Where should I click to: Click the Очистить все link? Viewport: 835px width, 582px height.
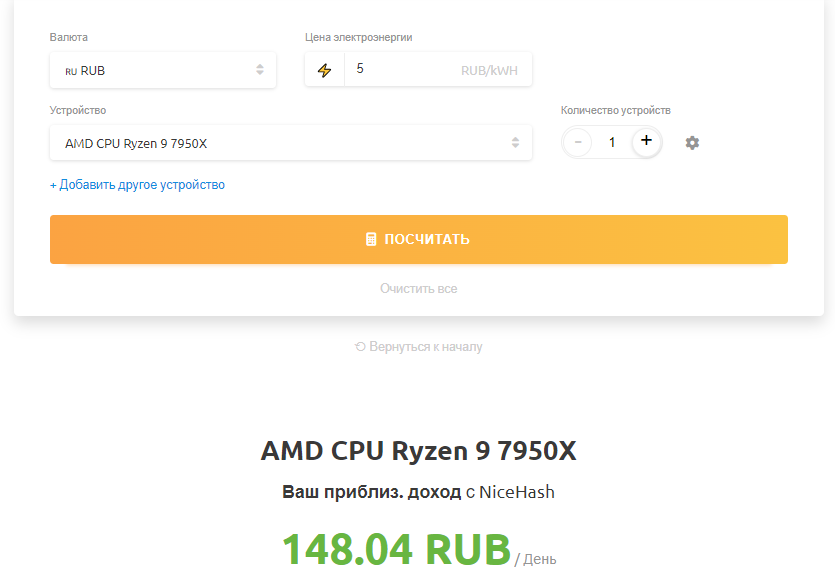418,288
